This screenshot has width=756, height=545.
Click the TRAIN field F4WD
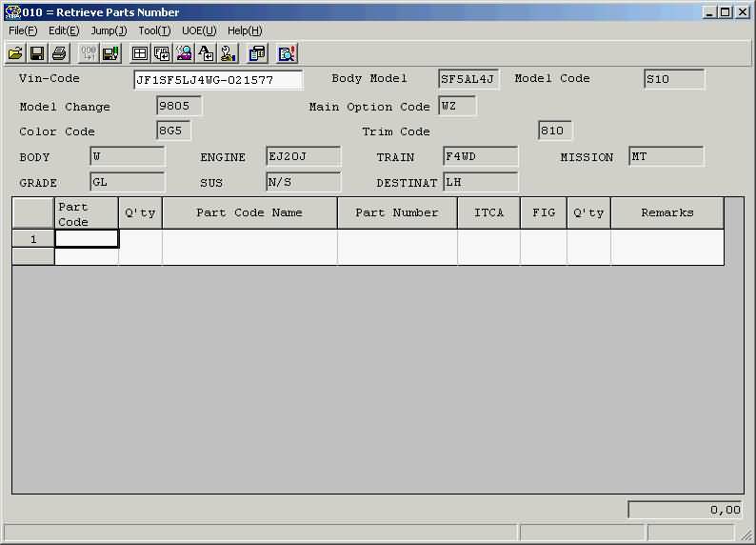pyautogui.click(x=480, y=156)
